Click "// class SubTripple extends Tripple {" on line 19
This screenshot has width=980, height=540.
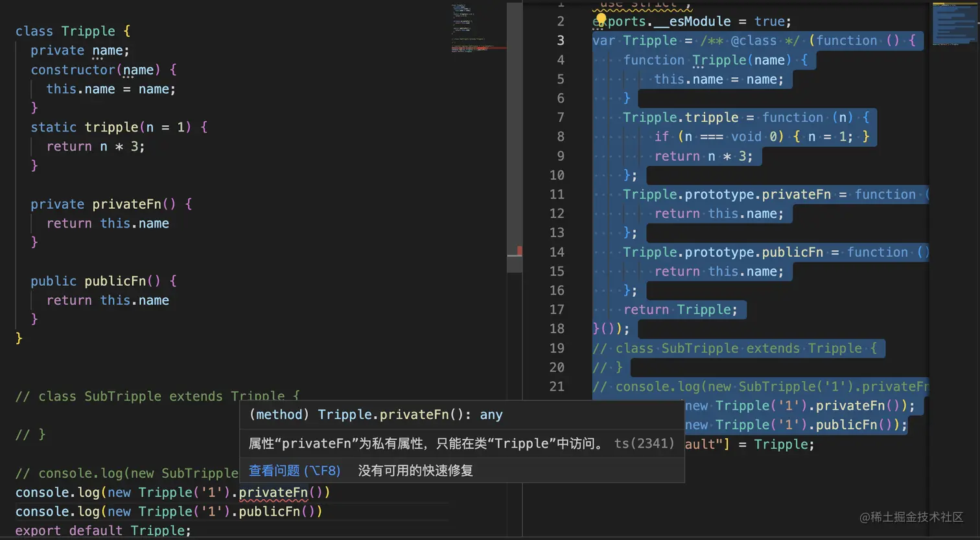point(734,348)
